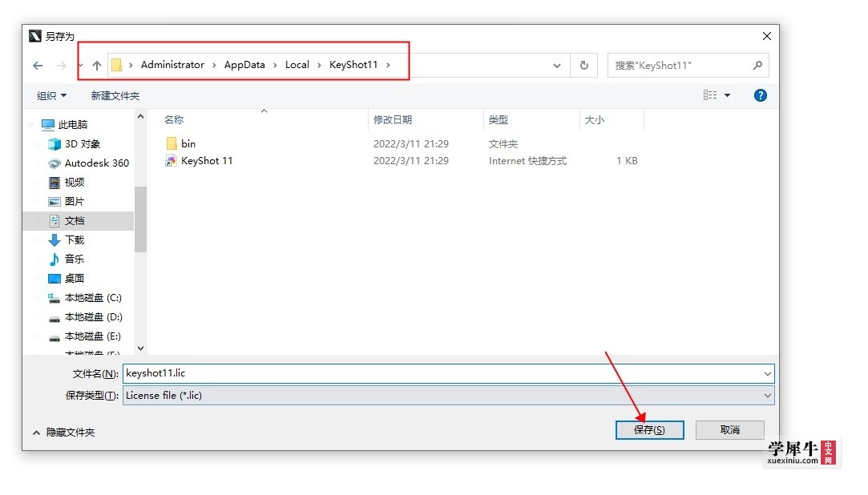Select 图片 in navigation tree
The height and width of the screenshot is (495, 868).
[75, 202]
